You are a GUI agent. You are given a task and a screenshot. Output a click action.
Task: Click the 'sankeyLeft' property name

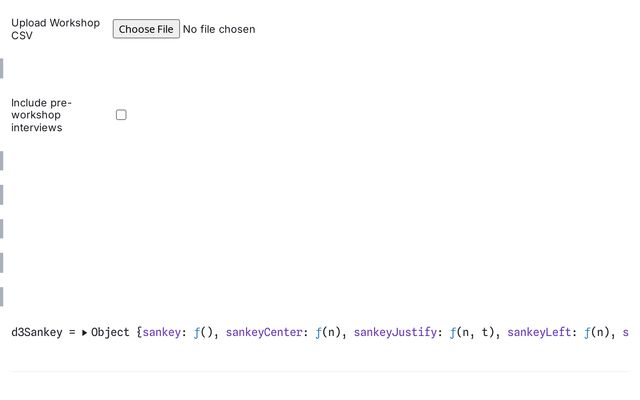tap(539, 332)
